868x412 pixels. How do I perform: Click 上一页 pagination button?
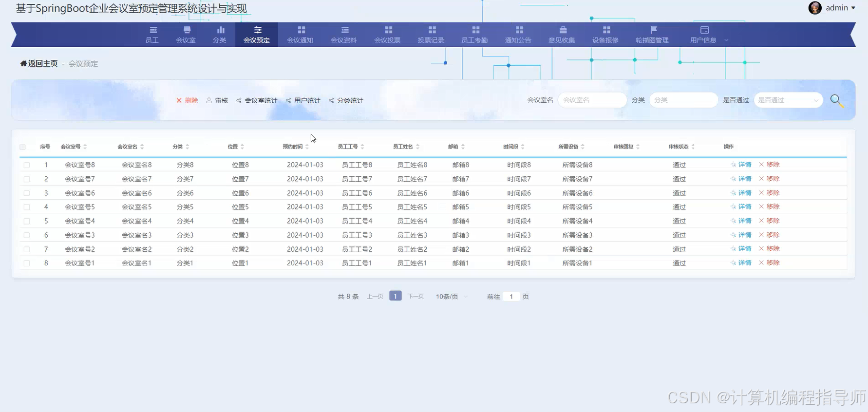tap(375, 296)
